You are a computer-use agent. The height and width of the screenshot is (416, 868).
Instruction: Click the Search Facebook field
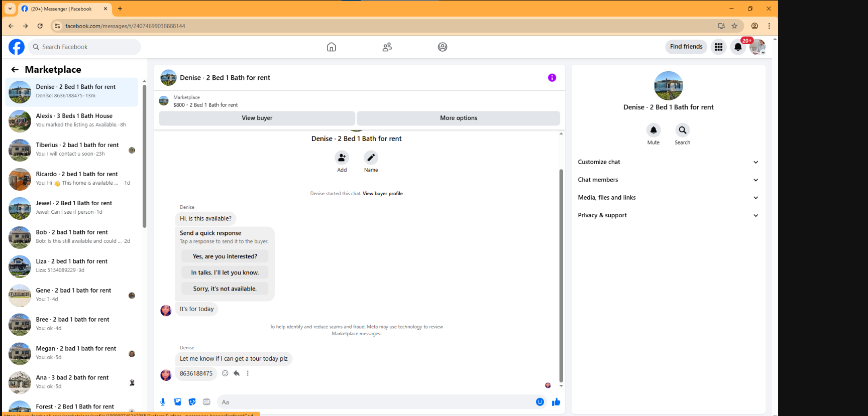[84, 47]
